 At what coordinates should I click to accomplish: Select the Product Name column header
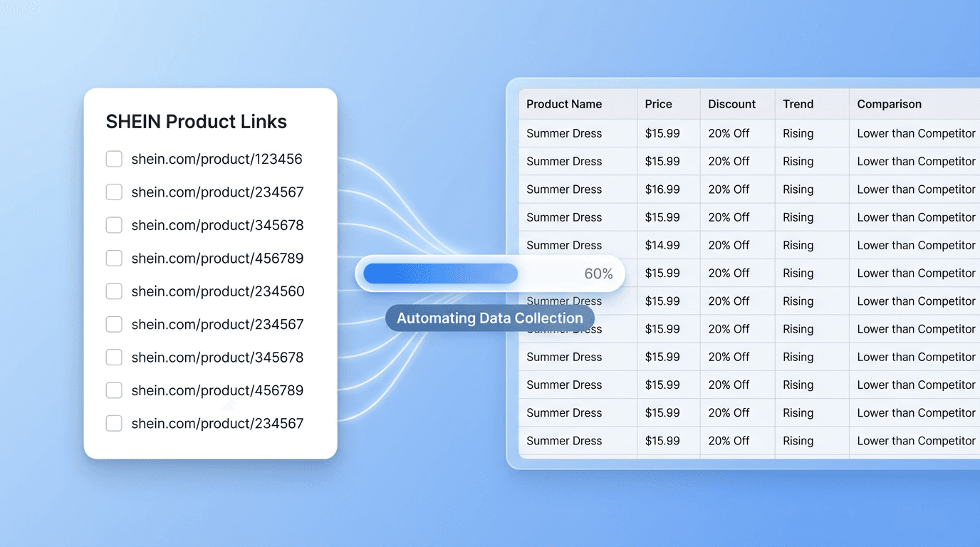click(563, 104)
